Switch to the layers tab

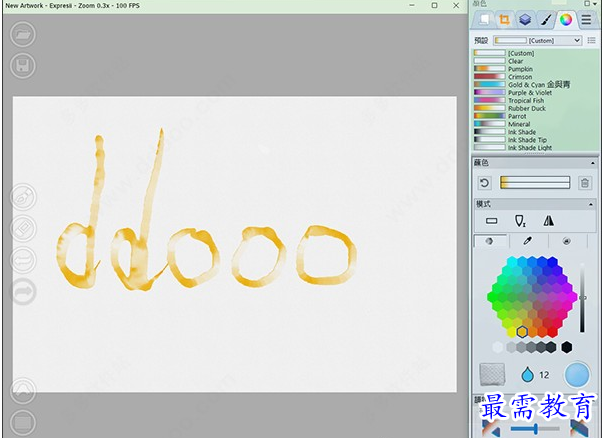coord(525,19)
